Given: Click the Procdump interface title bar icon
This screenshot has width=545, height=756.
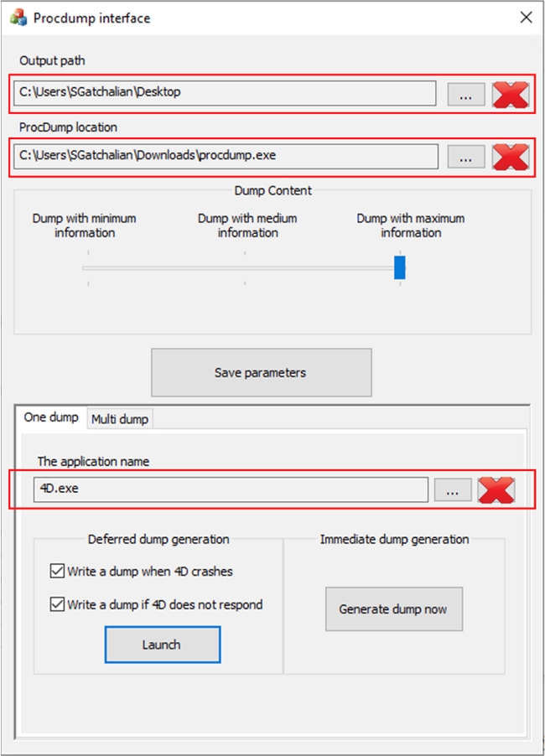Looking at the screenshot, I should tap(17, 17).
